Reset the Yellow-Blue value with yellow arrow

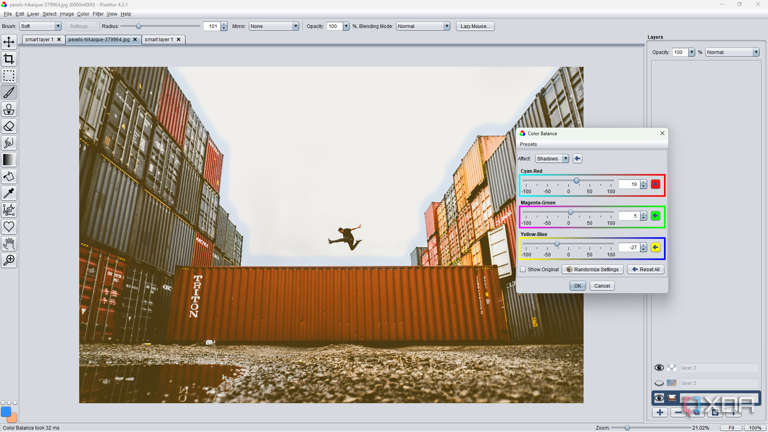point(656,247)
